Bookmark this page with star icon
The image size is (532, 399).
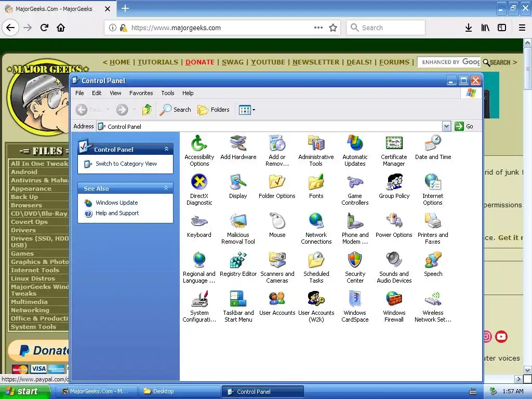[333, 28]
